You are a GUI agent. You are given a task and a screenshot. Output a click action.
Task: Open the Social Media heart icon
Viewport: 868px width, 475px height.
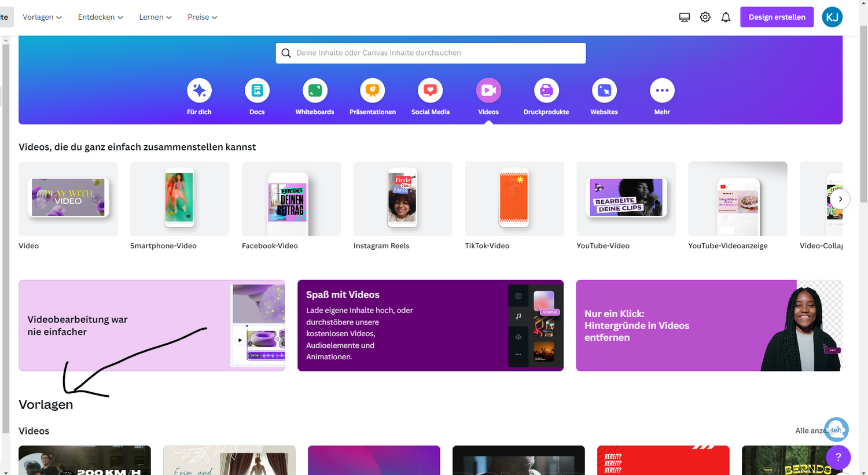tap(431, 91)
